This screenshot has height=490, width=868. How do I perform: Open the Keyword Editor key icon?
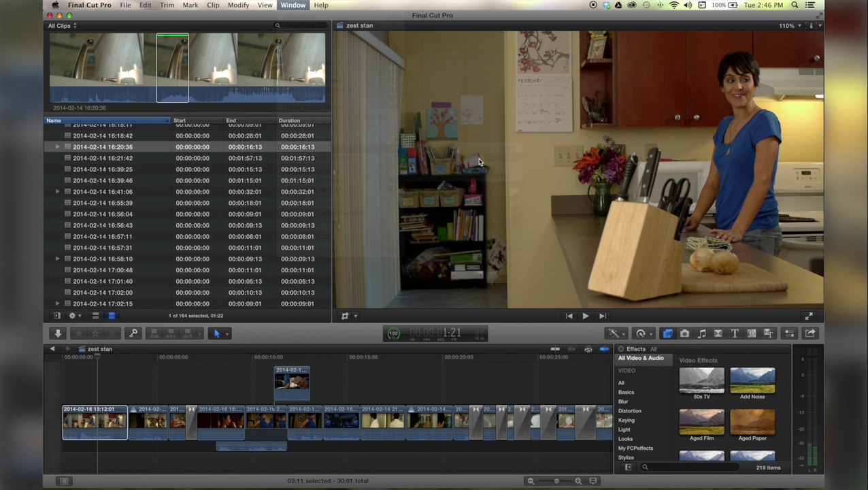point(133,333)
